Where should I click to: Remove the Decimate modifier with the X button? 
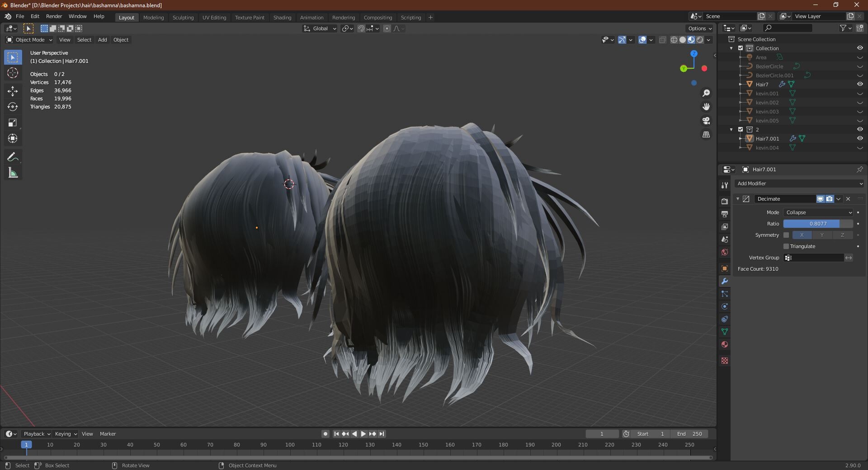pyautogui.click(x=848, y=199)
